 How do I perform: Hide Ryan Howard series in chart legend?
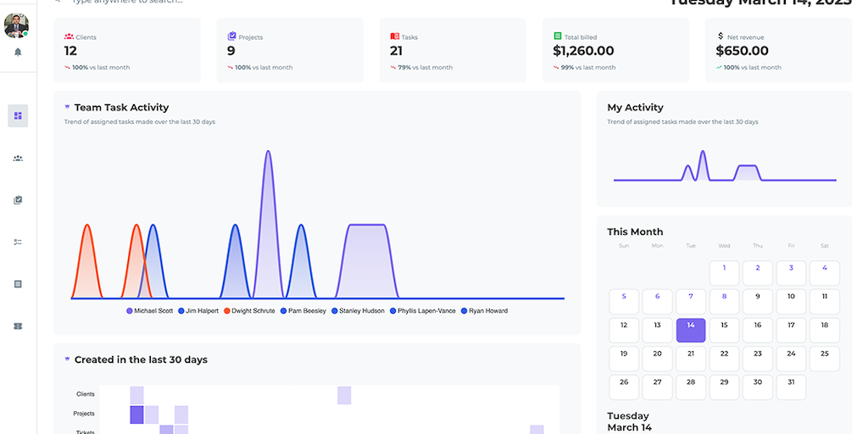click(484, 311)
